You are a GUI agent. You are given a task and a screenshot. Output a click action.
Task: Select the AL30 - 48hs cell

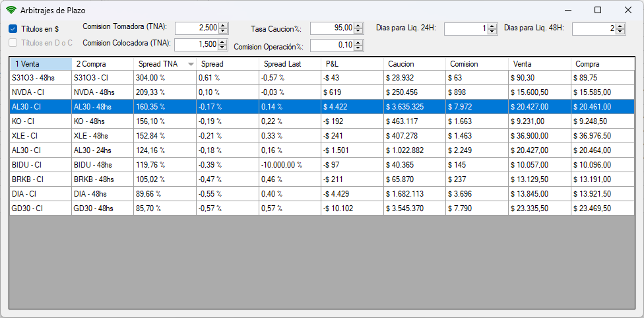pyautogui.click(x=103, y=107)
